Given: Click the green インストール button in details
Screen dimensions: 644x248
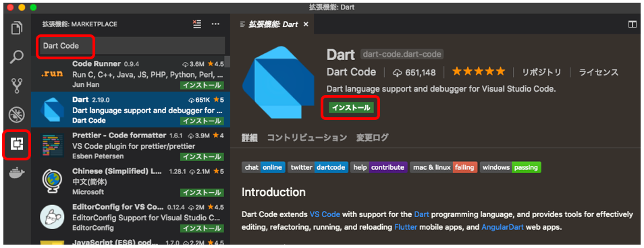Looking at the screenshot, I should (351, 107).
